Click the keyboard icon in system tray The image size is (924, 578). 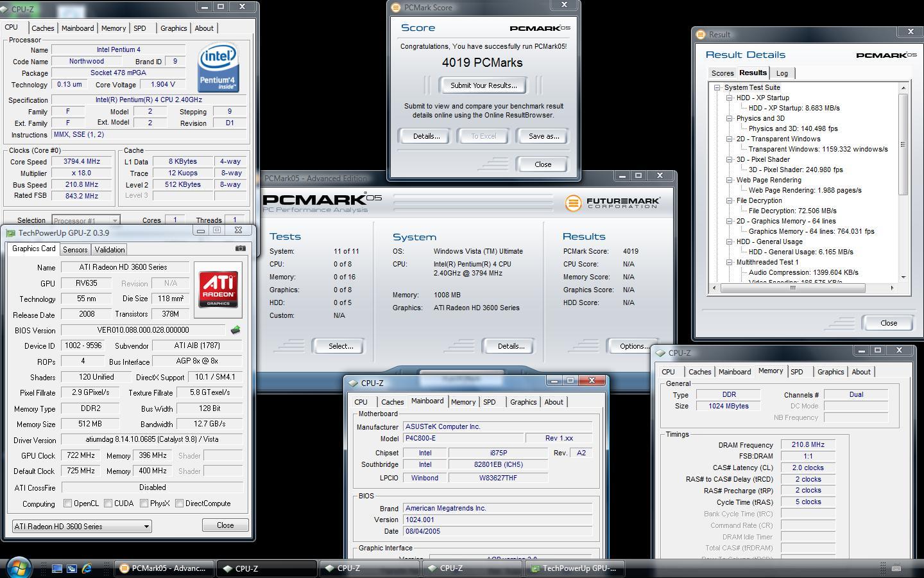896,568
